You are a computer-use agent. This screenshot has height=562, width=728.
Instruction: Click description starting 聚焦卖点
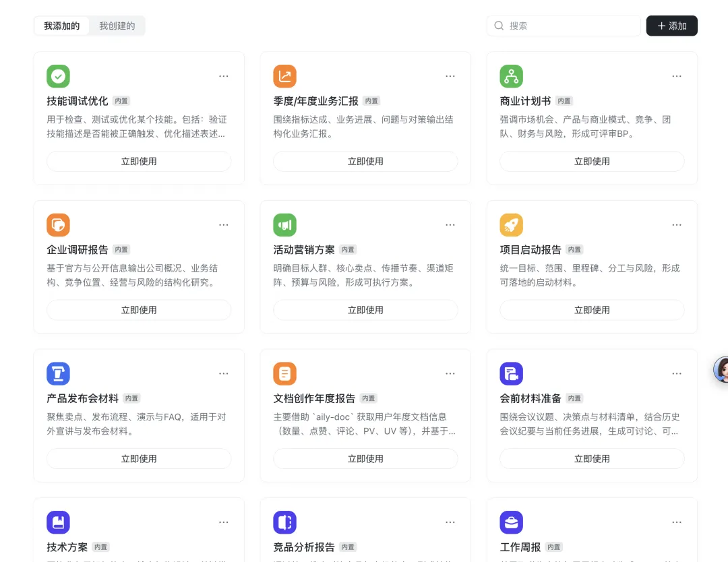(x=136, y=424)
